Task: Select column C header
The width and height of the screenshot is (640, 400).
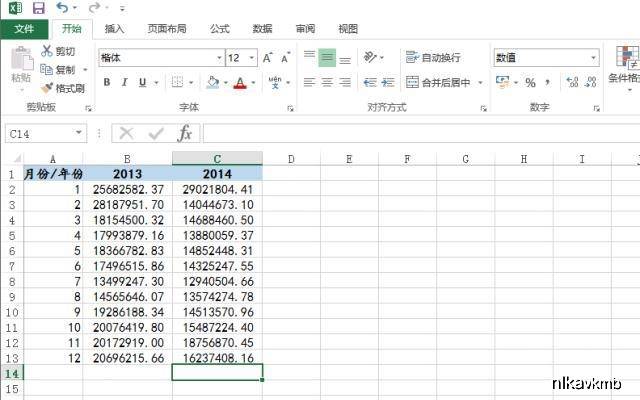Action: [217, 158]
